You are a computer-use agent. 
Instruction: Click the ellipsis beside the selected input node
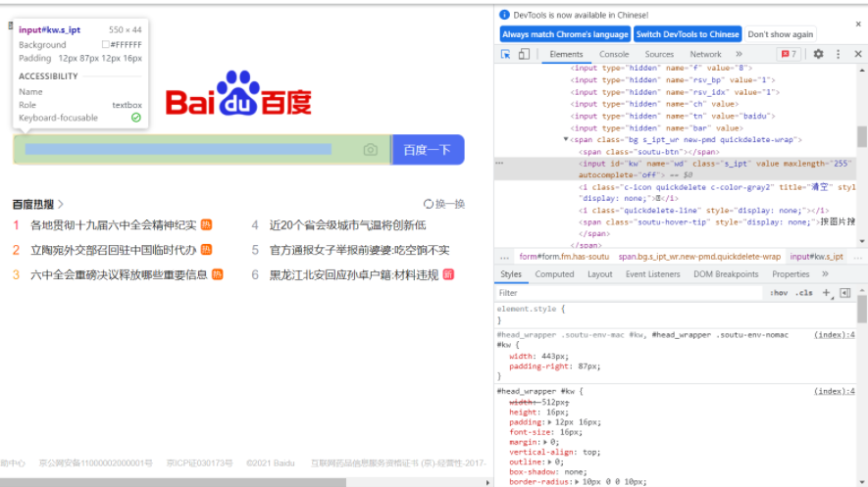tap(499, 163)
